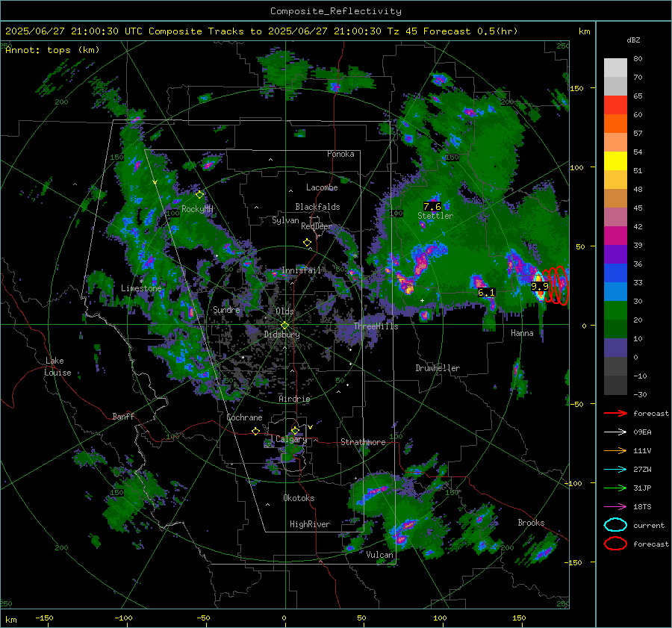Click the ThreeHills town label
This screenshot has height=628, width=672.
click(x=376, y=326)
